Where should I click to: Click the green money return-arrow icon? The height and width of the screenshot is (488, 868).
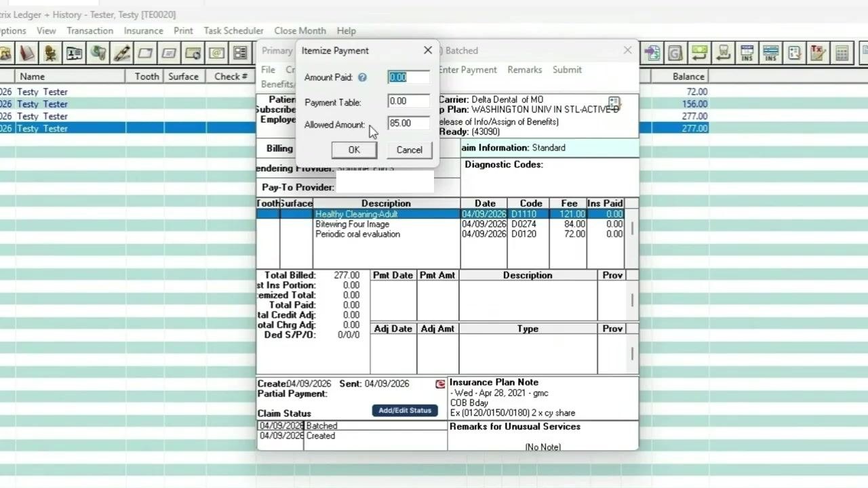coord(699,52)
